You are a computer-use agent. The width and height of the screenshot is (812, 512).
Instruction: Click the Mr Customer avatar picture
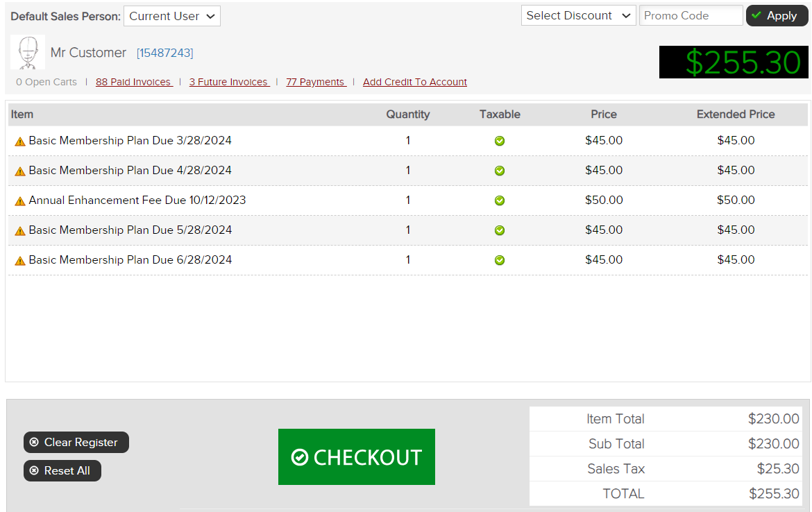(x=28, y=52)
